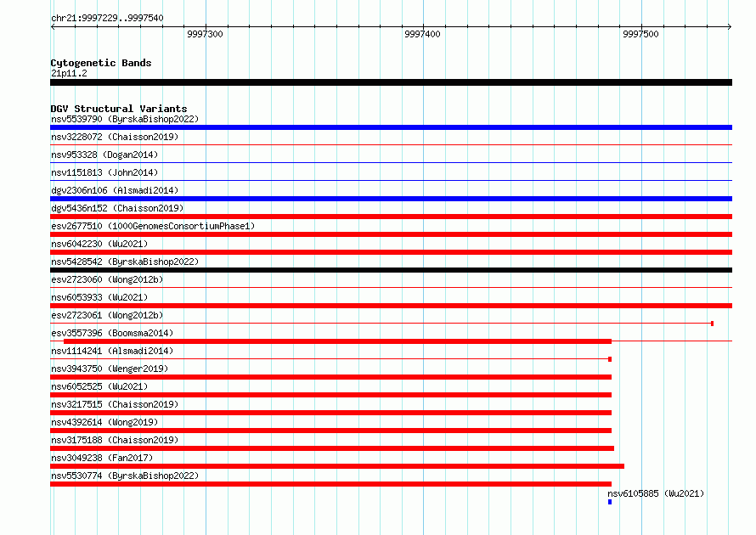The width and height of the screenshot is (756, 535).
Task: Click the small blue block of nsv6105885
Action: click(610, 502)
